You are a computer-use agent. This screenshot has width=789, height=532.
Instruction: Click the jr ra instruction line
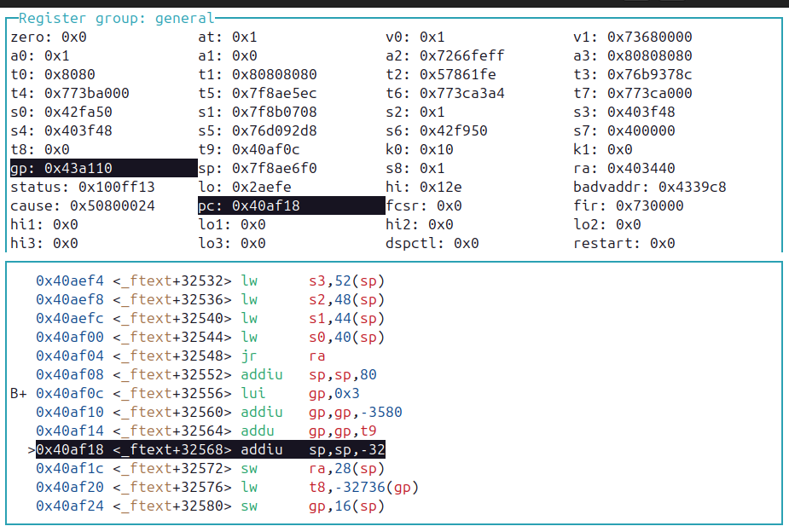pyautogui.click(x=181, y=356)
